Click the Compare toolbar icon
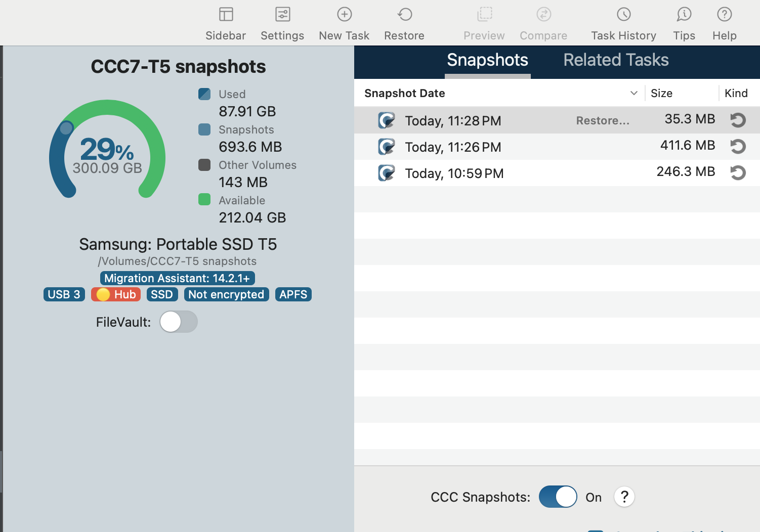 coord(543,15)
